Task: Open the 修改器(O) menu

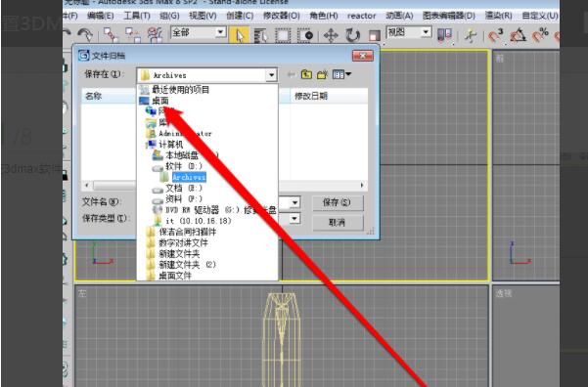Action: pos(281,16)
